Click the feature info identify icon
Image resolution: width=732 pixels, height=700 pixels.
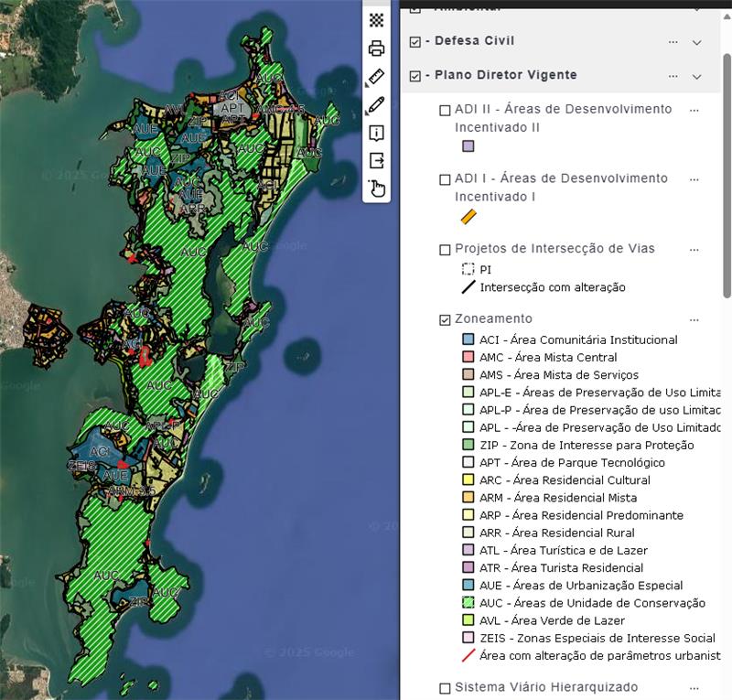pyautogui.click(x=376, y=133)
